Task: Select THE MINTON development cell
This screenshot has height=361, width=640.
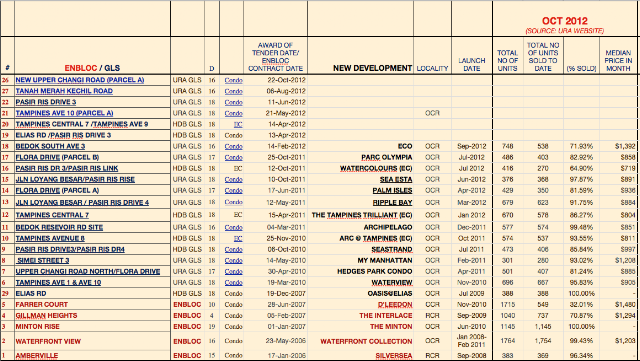Action: [x=391, y=327]
